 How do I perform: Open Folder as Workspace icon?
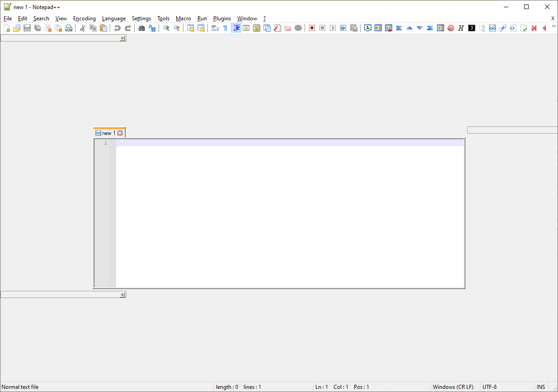tap(288, 28)
